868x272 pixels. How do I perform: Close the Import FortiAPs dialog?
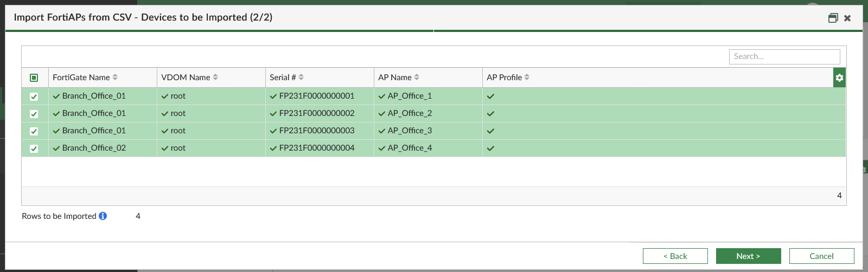pyautogui.click(x=847, y=18)
